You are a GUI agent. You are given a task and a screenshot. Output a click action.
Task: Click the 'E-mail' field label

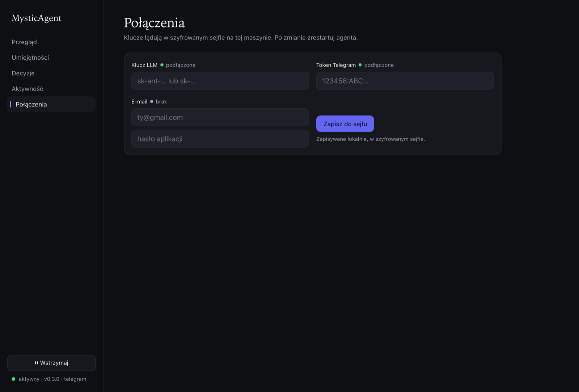(x=139, y=102)
